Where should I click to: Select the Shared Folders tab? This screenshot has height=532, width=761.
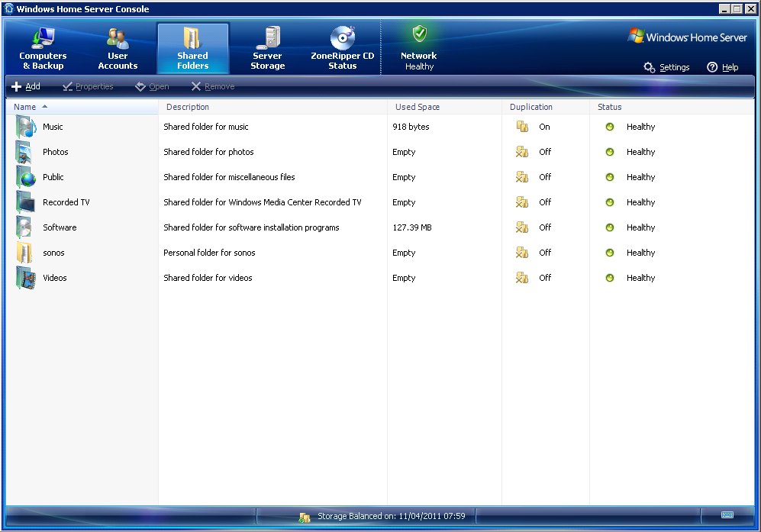click(x=192, y=49)
